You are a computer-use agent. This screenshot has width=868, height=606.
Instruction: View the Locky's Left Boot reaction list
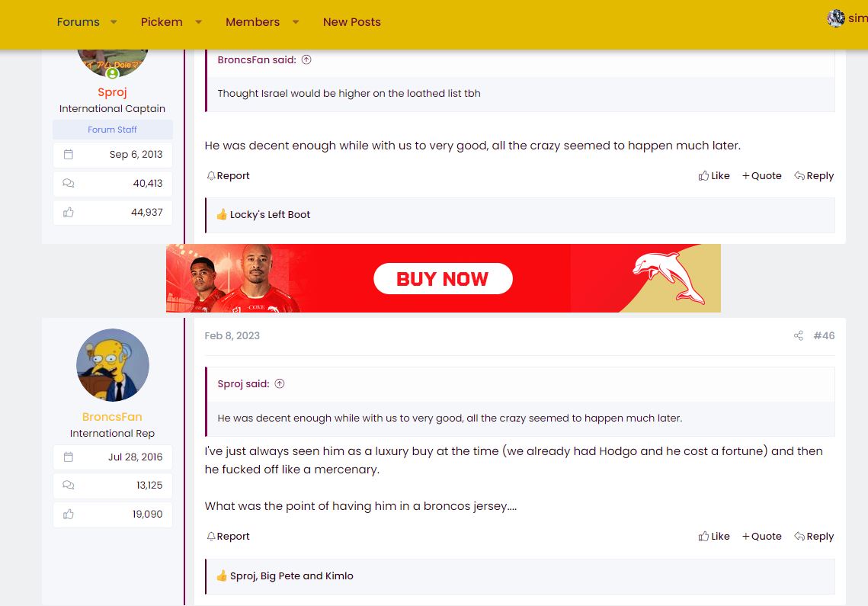click(x=270, y=214)
